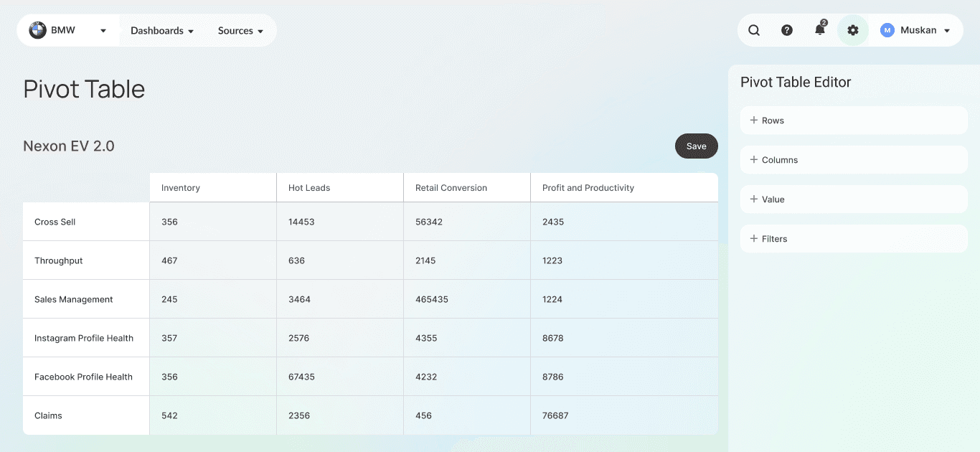Open the Dashboards menu
980x452 pixels.
tap(162, 31)
